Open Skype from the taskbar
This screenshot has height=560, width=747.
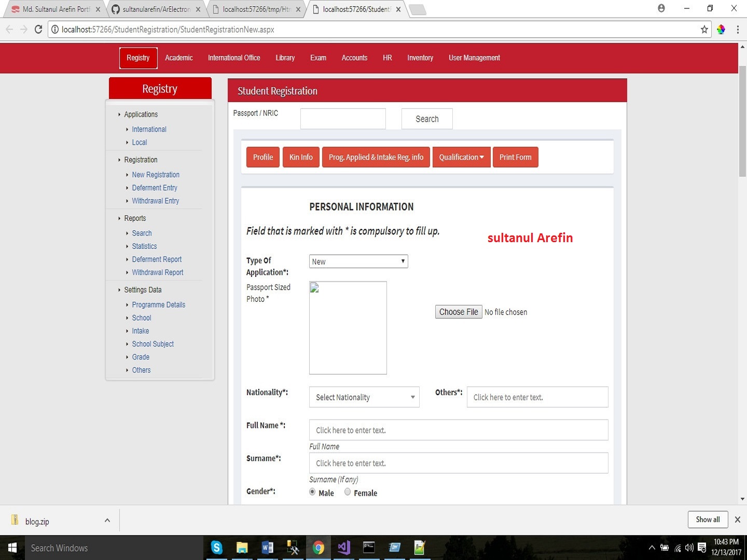point(217,548)
